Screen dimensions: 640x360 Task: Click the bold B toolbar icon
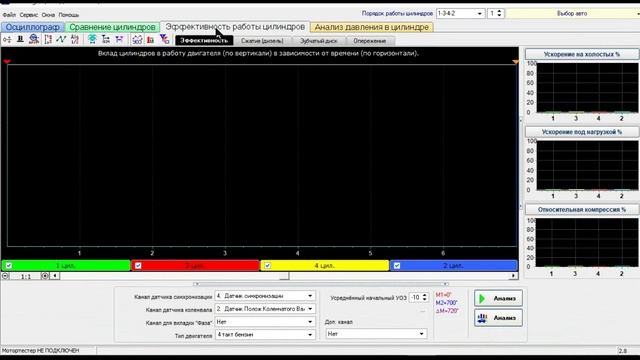[20, 39]
